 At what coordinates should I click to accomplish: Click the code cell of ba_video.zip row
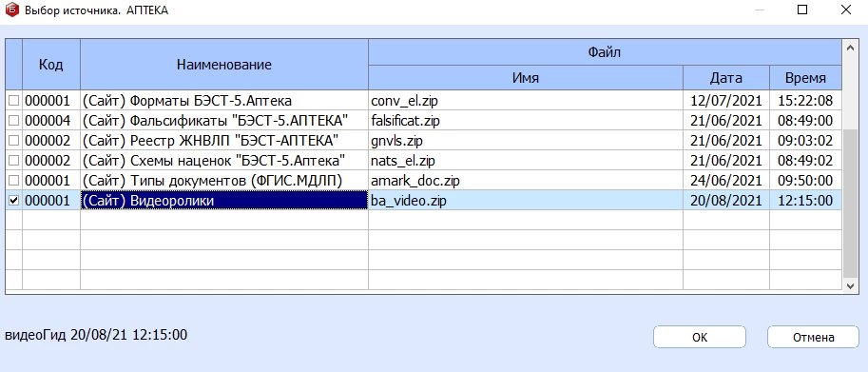tap(51, 201)
